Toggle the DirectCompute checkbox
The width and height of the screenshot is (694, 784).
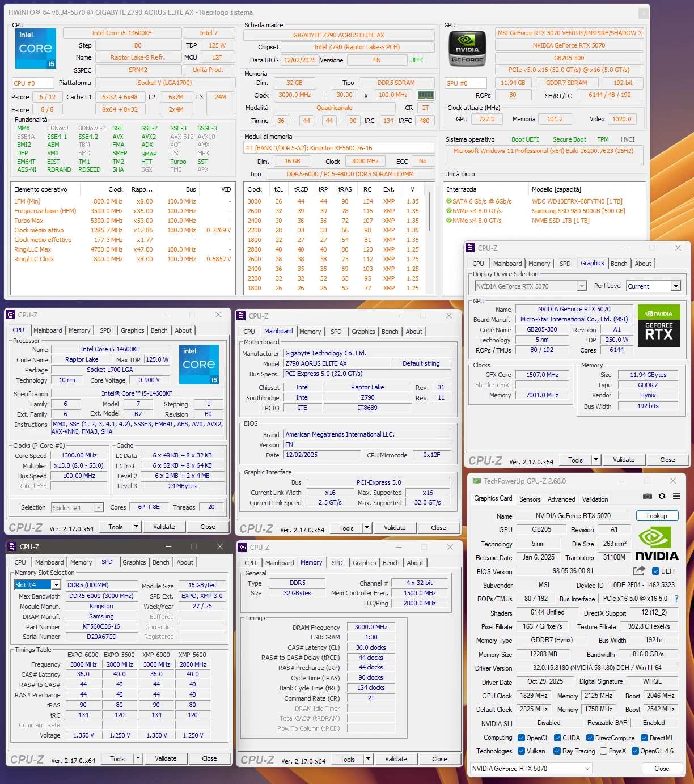(x=590, y=738)
